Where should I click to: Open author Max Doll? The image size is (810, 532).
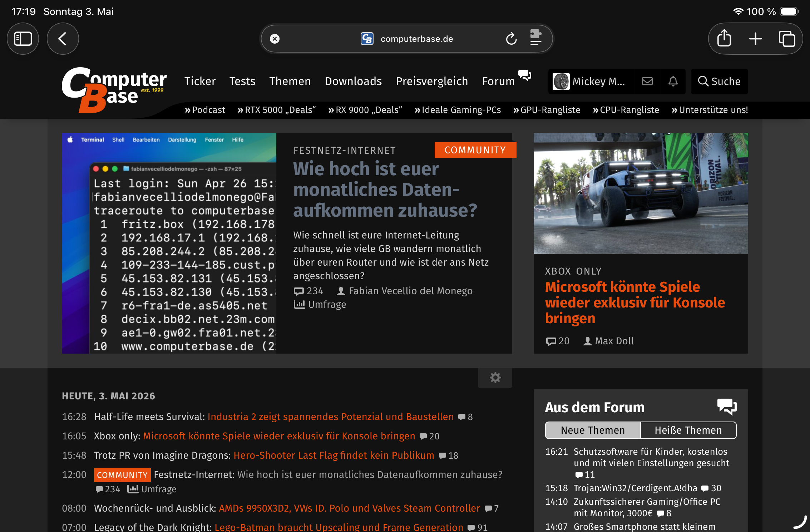pos(608,341)
